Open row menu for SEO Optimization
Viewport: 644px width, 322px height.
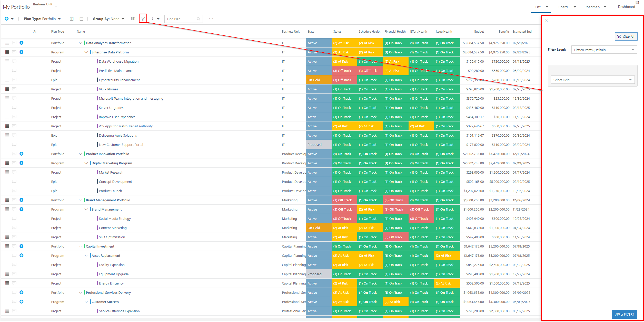tap(7, 237)
